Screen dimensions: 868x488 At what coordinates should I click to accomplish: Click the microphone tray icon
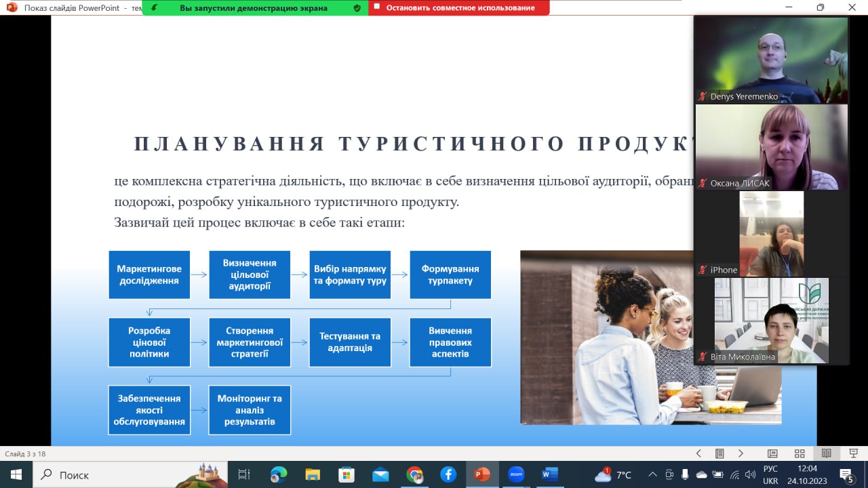(x=685, y=474)
